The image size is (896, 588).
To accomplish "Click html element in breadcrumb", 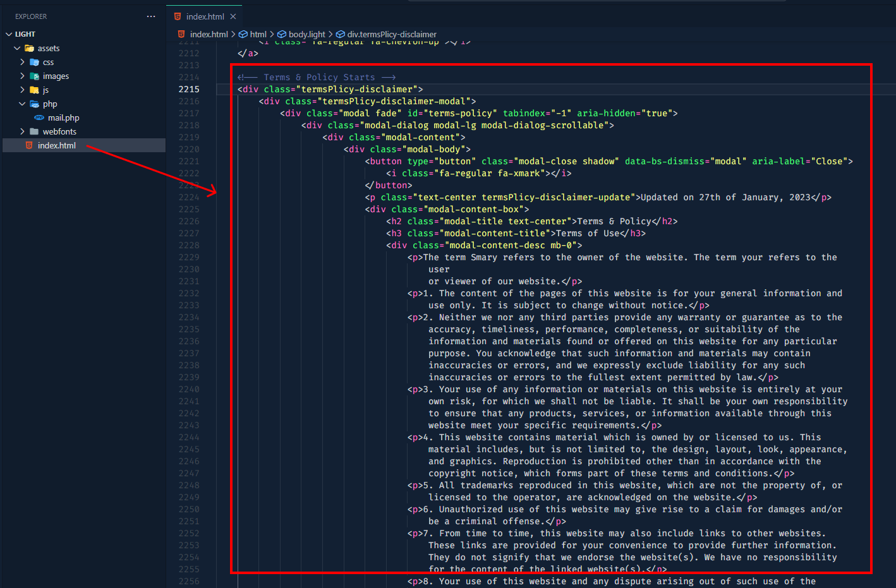I will tap(258, 34).
